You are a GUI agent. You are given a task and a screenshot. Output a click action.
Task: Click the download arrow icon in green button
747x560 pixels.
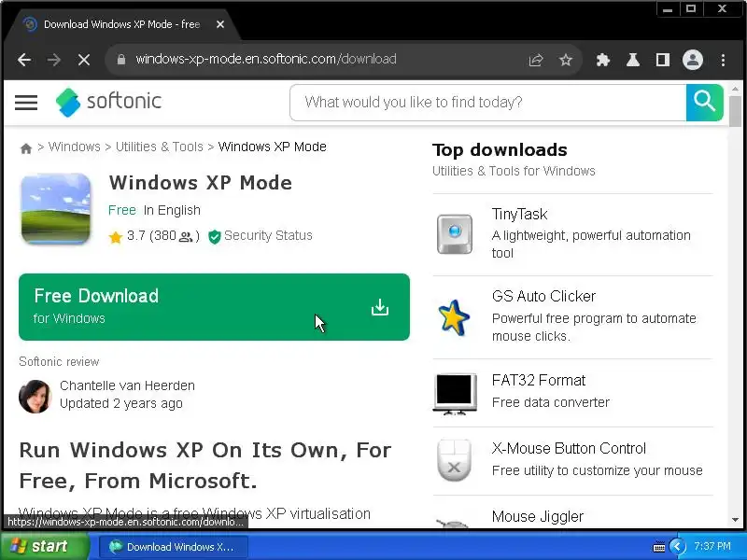tap(380, 307)
